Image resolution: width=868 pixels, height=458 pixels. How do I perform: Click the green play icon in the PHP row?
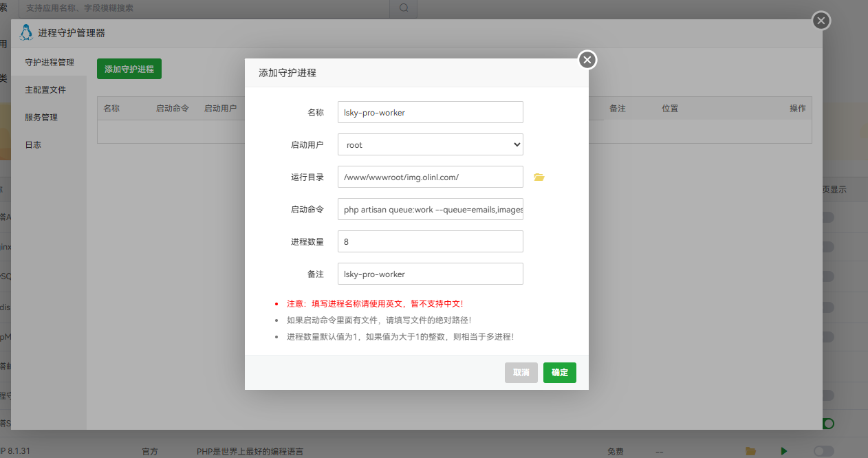783,451
